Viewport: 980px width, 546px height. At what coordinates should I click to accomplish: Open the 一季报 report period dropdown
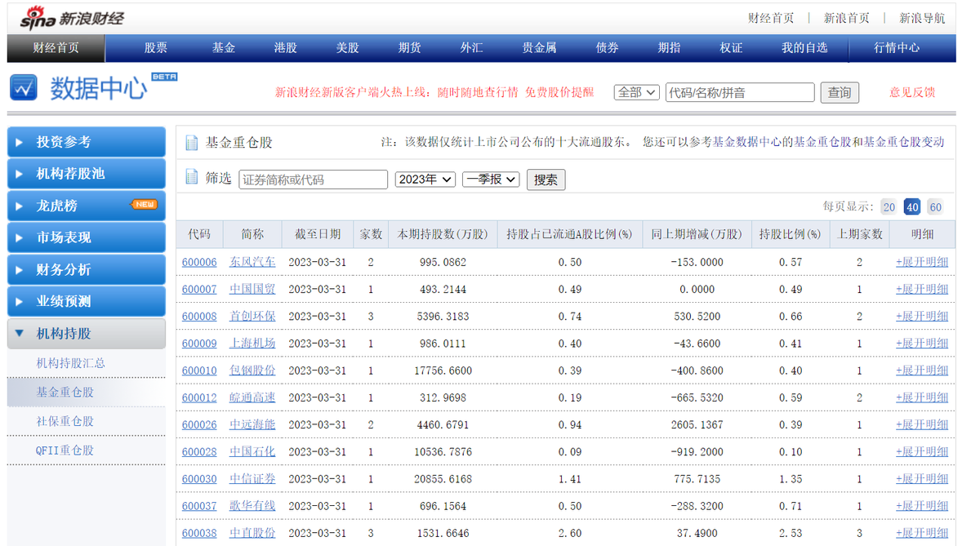click(491, 180)
